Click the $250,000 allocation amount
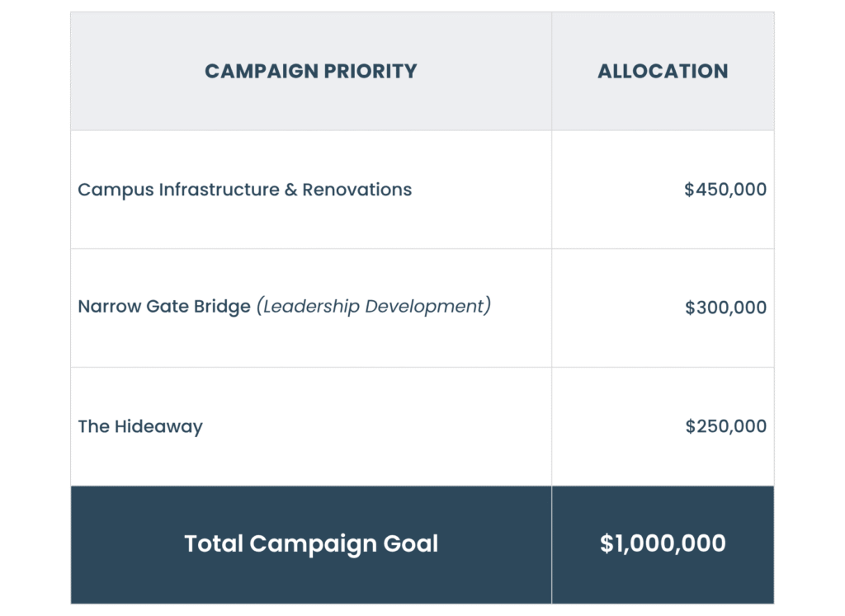Screen dimensions: 845x616 [725, 426]
